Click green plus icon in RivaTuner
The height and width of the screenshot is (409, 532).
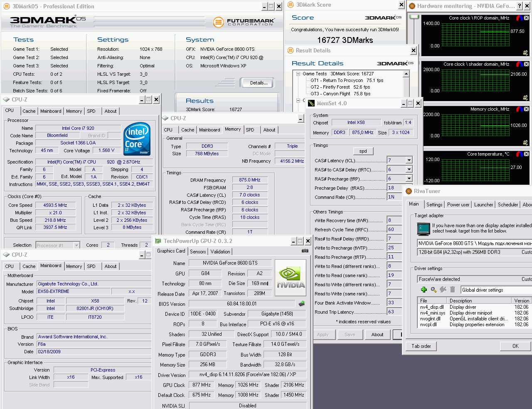[424, 290]
